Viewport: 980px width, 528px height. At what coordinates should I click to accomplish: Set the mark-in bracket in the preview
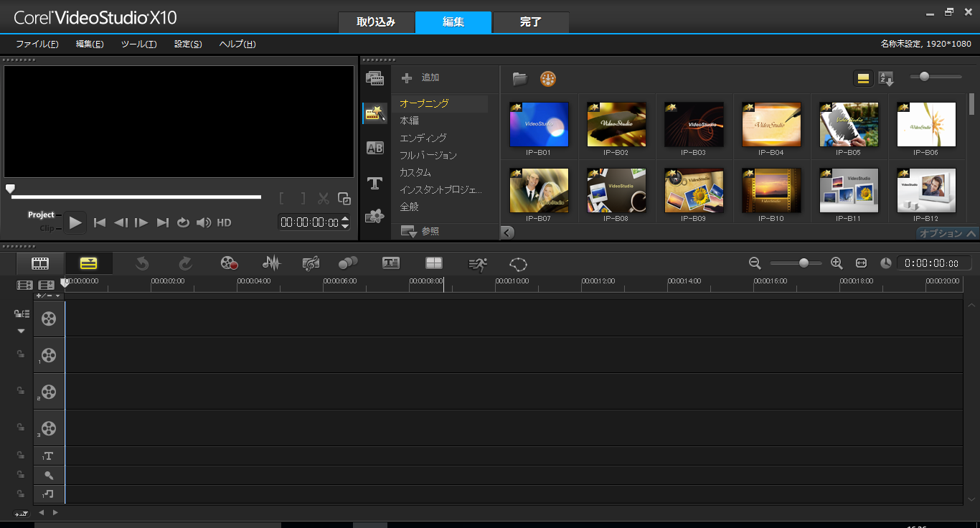283,199
